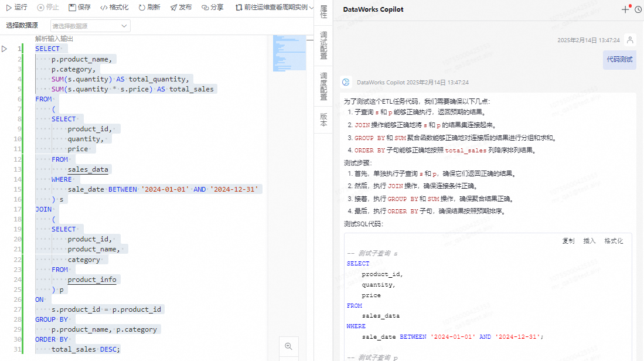
Task: Open the 请选择数据源 datasource dropdown
Action: 90,26
